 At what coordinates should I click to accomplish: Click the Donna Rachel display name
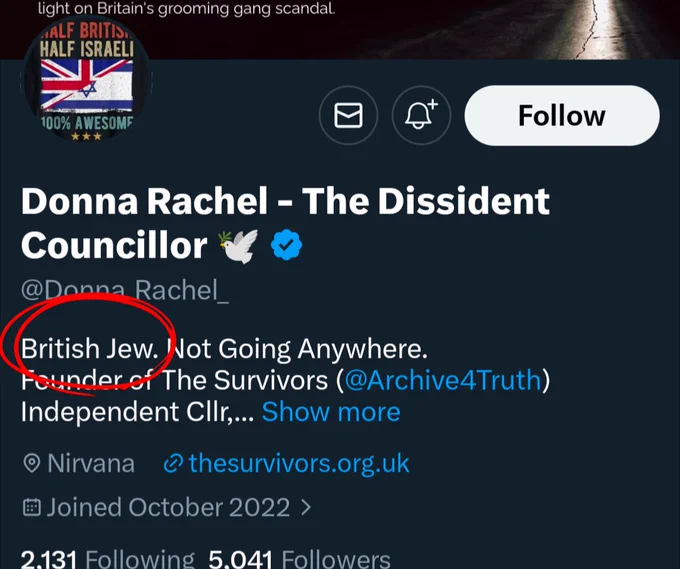point(285,223)
